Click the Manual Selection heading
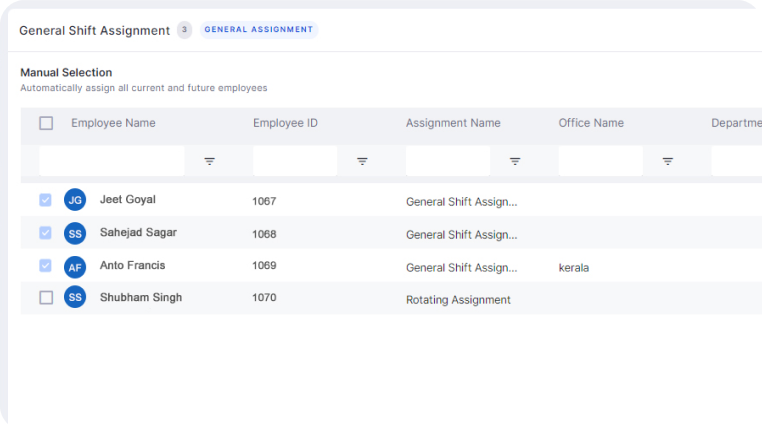Viewport: 762px width, 431px height. [x=66, y=72]
